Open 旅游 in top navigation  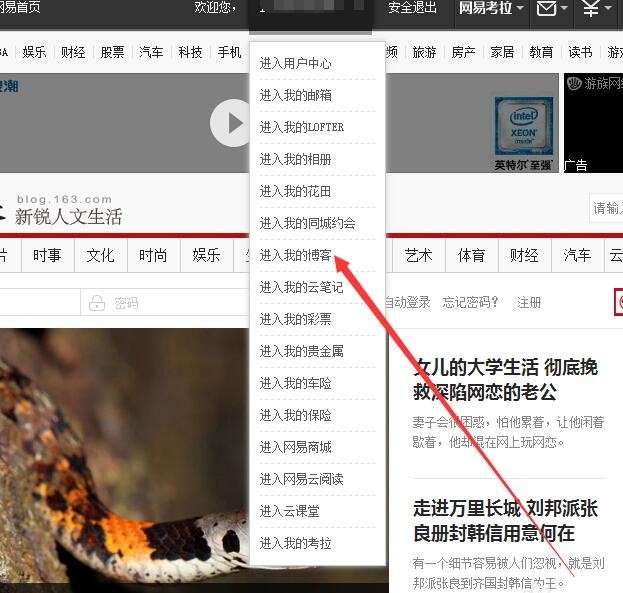click(424, 52)
